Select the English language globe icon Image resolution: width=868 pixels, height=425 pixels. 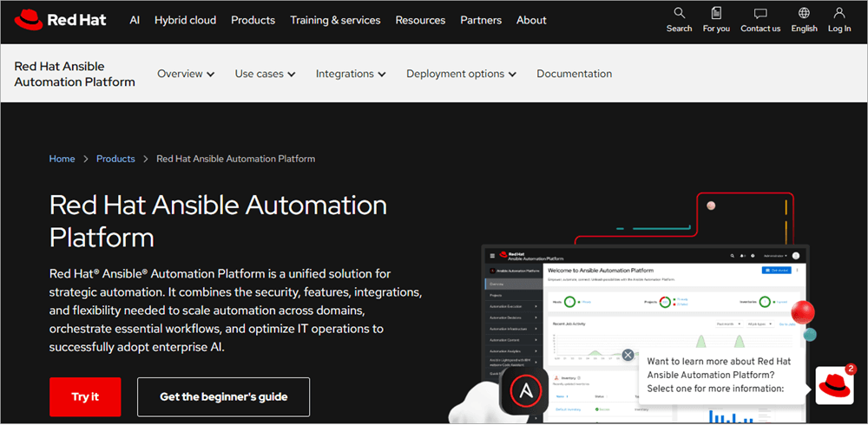pyautogui.click(x=805, y=13)
